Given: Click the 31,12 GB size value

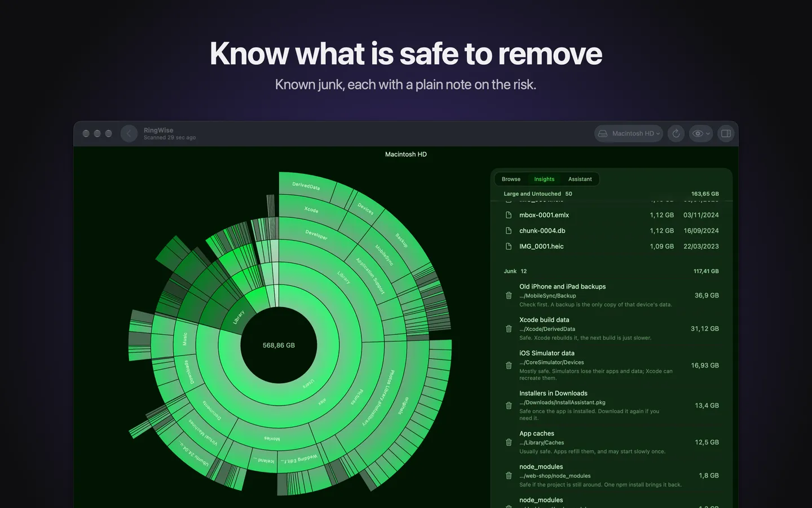Looking at the screenshot, I should 705,329.
